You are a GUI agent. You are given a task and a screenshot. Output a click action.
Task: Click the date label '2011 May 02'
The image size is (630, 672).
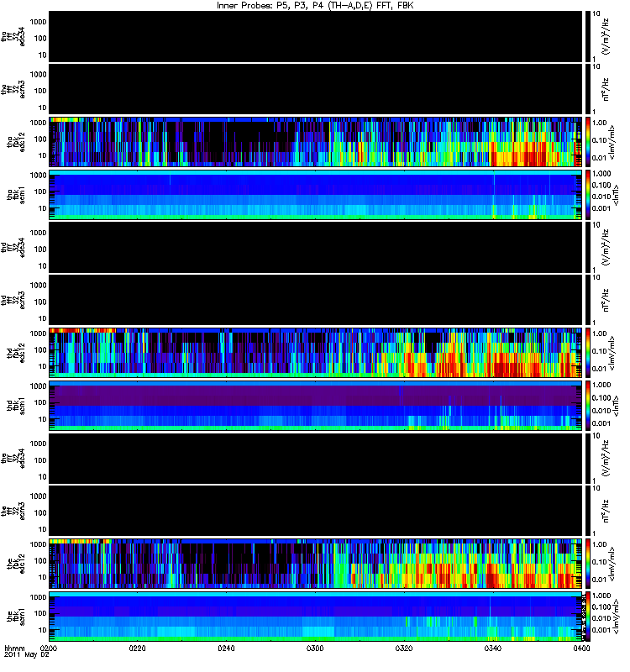point(27,655)
